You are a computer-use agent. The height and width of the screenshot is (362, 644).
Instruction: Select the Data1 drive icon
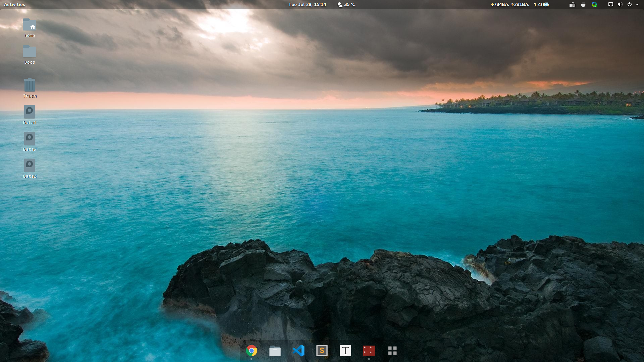[x=30, y=112]
